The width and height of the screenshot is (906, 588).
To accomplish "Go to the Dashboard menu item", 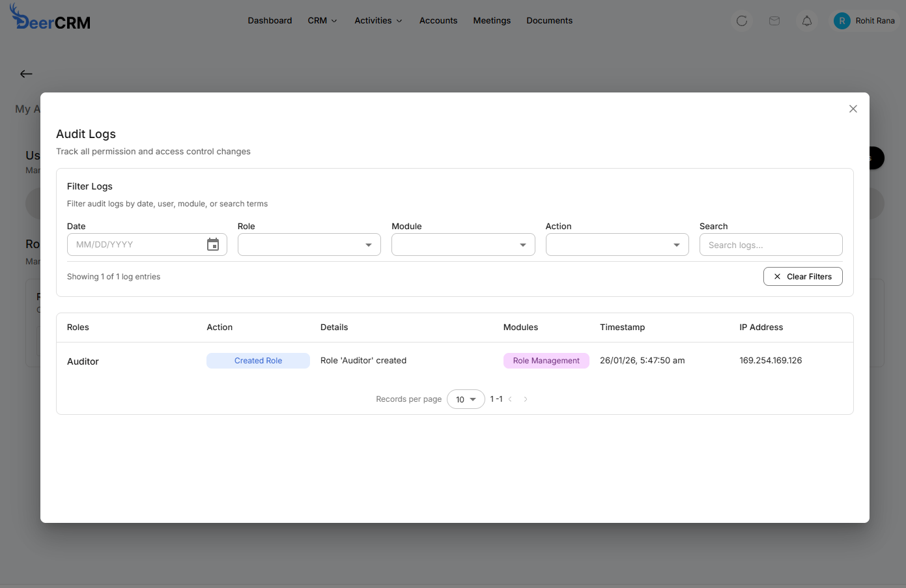I will tap(270, 20).
